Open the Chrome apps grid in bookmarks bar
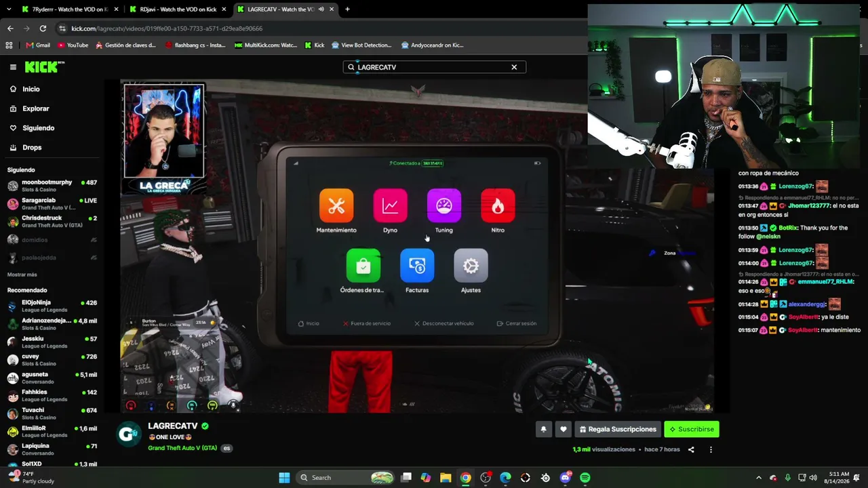This screenshot has width=868, height=488. click(9, 45)
